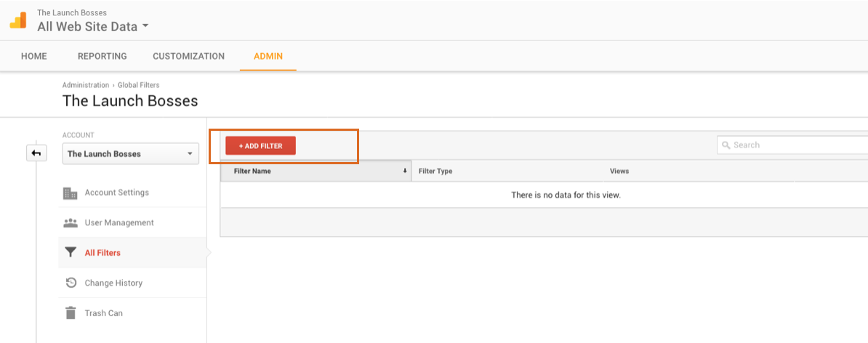
Task: Click the Global Filters breadcrumb text
Action: coord(138,85)
